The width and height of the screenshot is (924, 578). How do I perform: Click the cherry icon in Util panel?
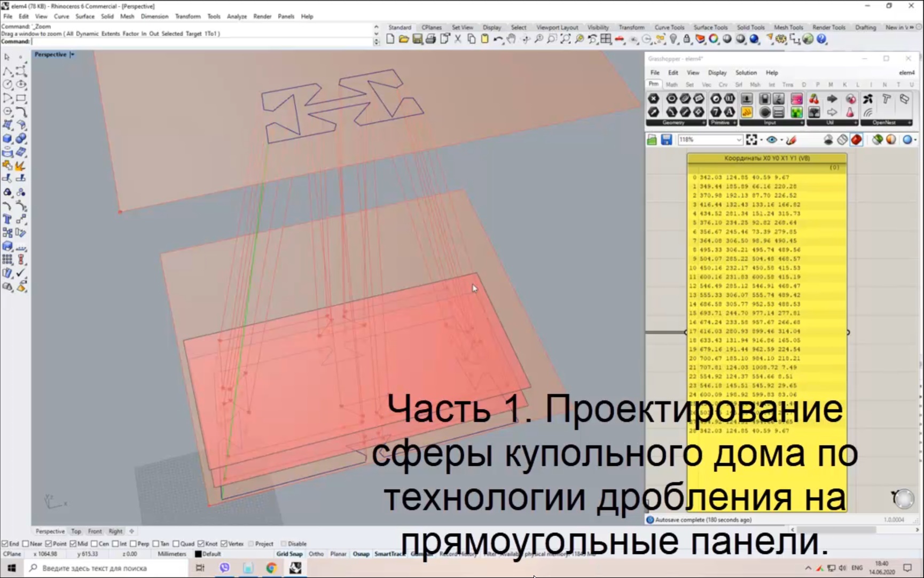813,99
